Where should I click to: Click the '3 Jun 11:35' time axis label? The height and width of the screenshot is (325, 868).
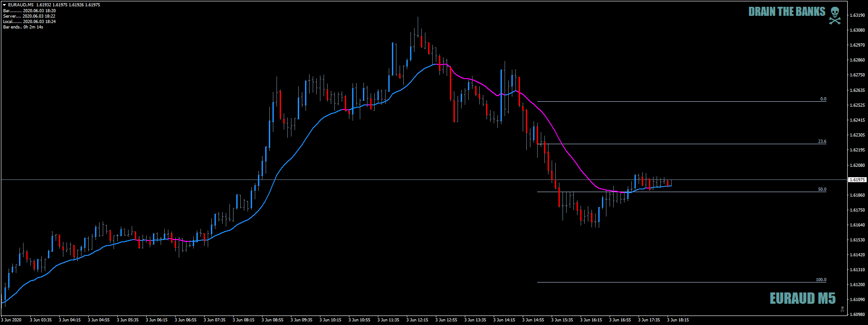pos(388,320)
